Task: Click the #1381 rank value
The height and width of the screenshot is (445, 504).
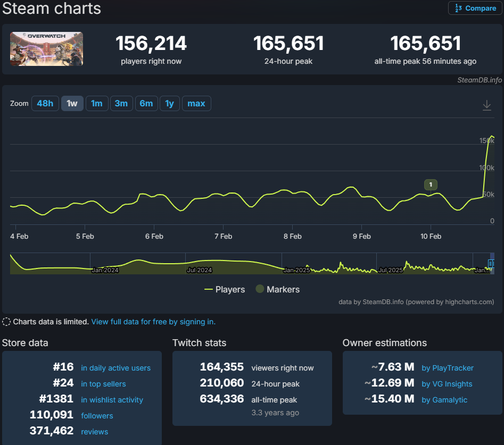Action: point(56,399)
